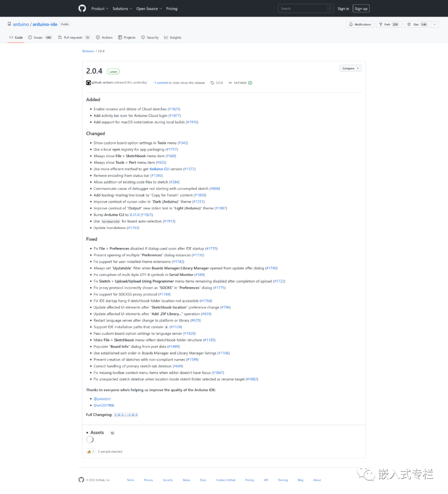
Task: Open the #1572 link
Action: tap(190, 169)
